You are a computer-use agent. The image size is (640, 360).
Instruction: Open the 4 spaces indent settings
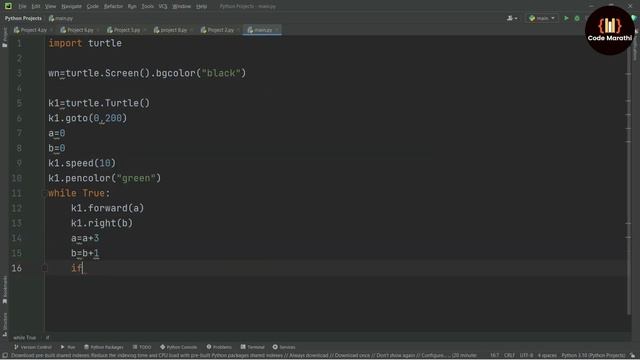(x=547, y=356)
